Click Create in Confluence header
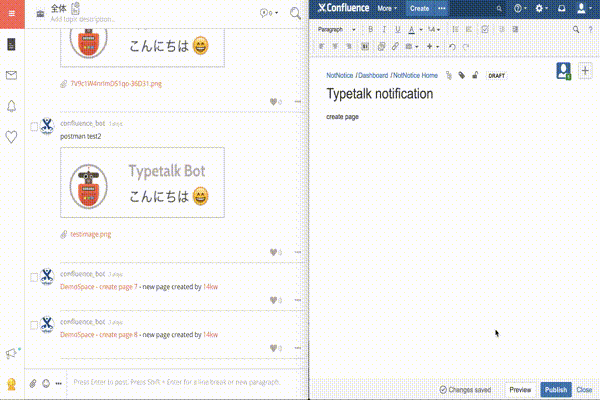600x400 pixels. (420, 8)
